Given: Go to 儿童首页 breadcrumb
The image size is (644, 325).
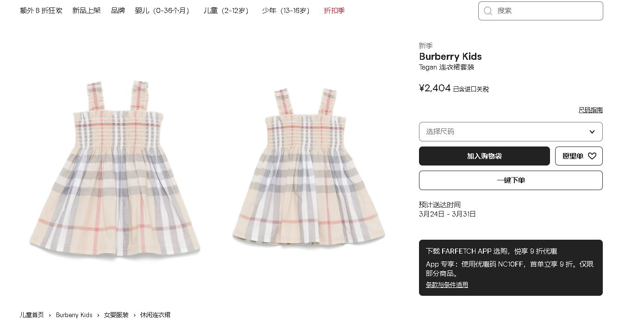Looking at the screenshot, I should 32,315.
